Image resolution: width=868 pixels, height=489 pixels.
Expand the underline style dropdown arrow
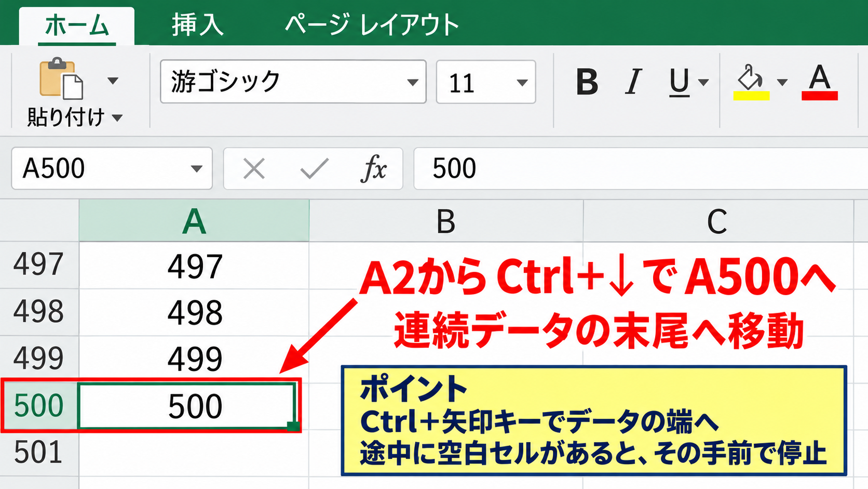point(703,82)
